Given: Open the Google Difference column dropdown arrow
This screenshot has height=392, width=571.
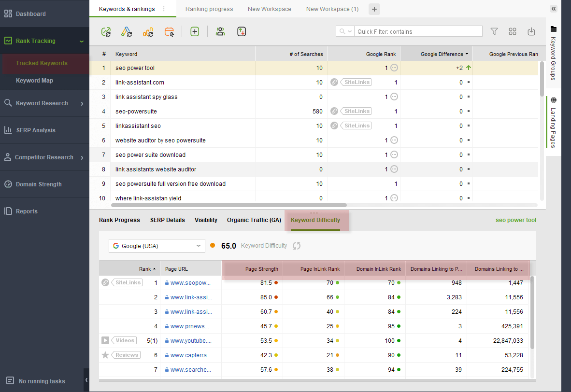Looking at the screenshot, I should pyautogui.click(x=467, y=54).
